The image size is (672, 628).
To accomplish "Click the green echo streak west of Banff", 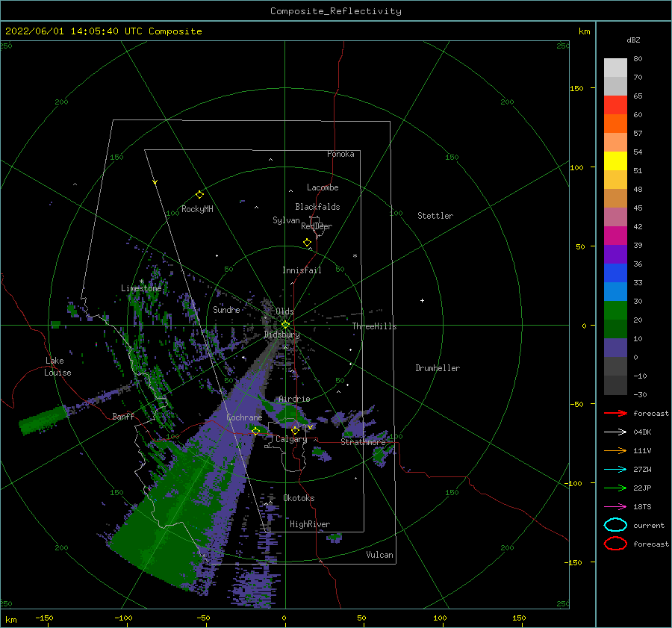I will tap(43, 420).
